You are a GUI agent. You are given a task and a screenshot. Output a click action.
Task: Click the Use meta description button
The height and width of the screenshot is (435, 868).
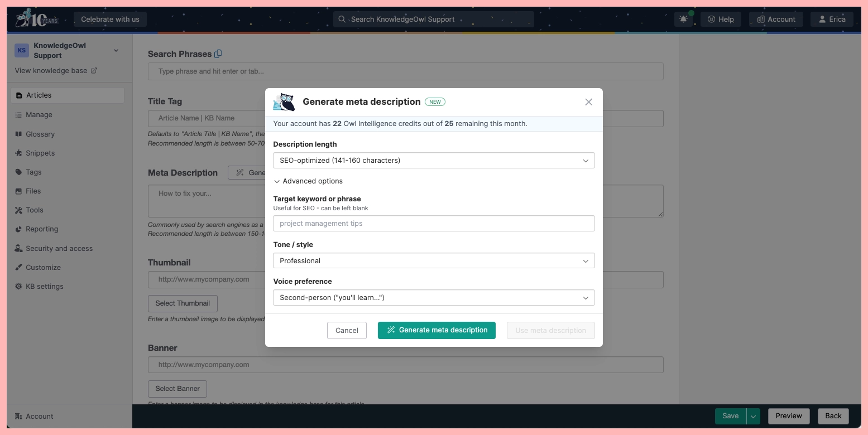[x=550, y=330]
